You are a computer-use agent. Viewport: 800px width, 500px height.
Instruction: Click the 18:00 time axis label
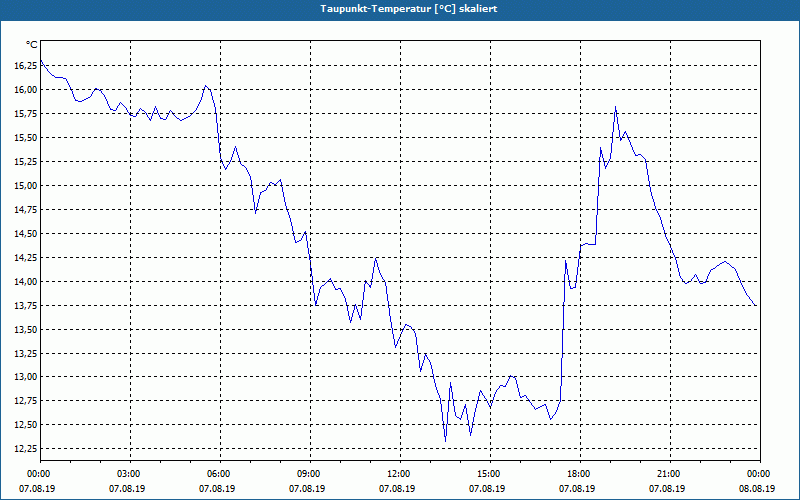click(581, 474)
